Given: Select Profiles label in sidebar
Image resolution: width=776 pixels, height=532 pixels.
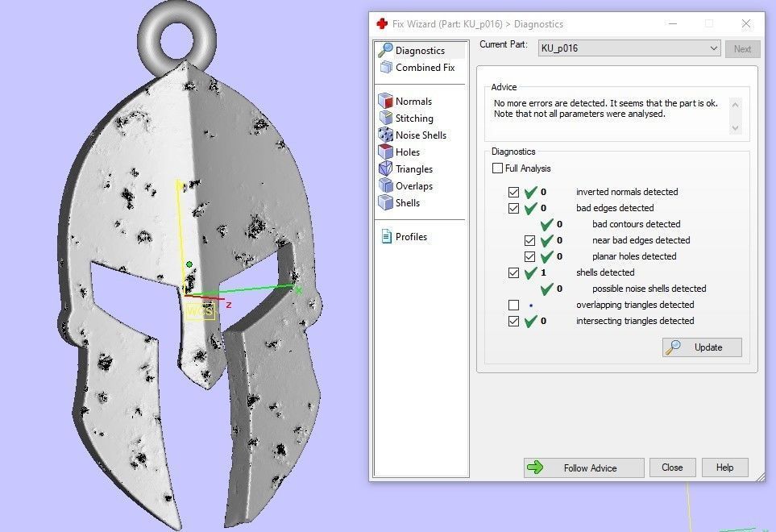Looking at the screenshot, I should click(x=411, y=236).
